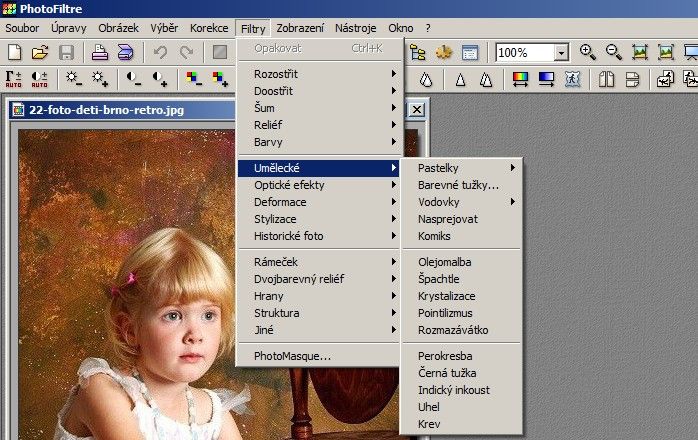Choose the Uhel filter
Viewport: 698px width, 440px height.
462,407
